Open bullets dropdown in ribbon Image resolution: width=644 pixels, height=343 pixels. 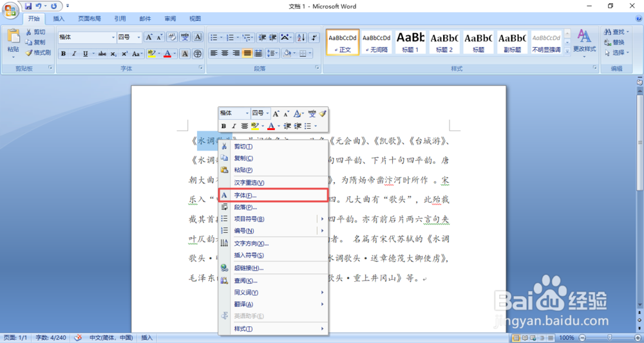click(x=222, y=37)
